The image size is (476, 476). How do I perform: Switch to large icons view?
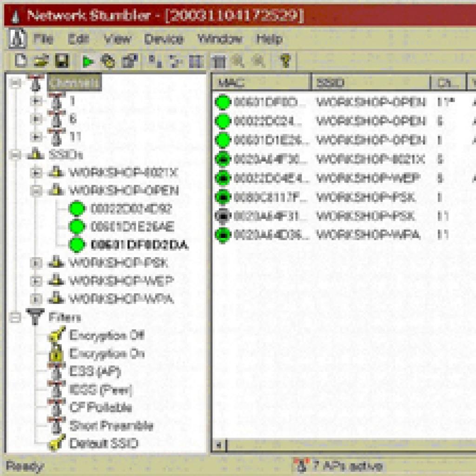coord(155,61)
